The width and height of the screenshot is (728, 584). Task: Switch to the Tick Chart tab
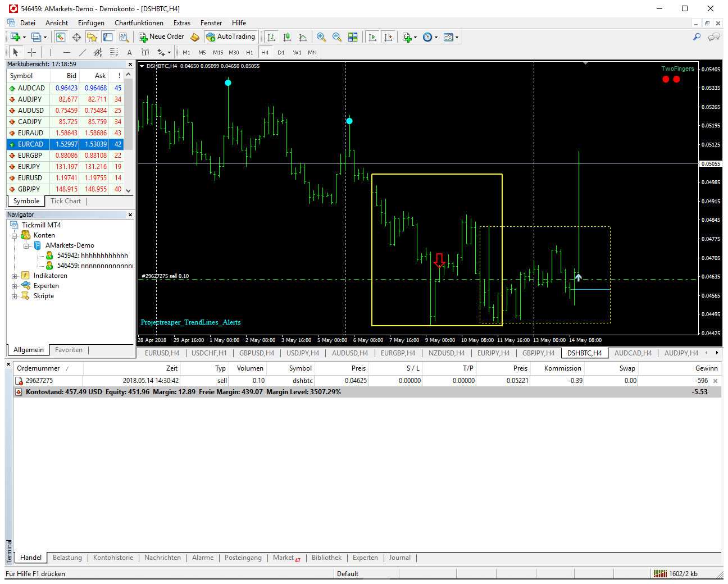(66, 201)
